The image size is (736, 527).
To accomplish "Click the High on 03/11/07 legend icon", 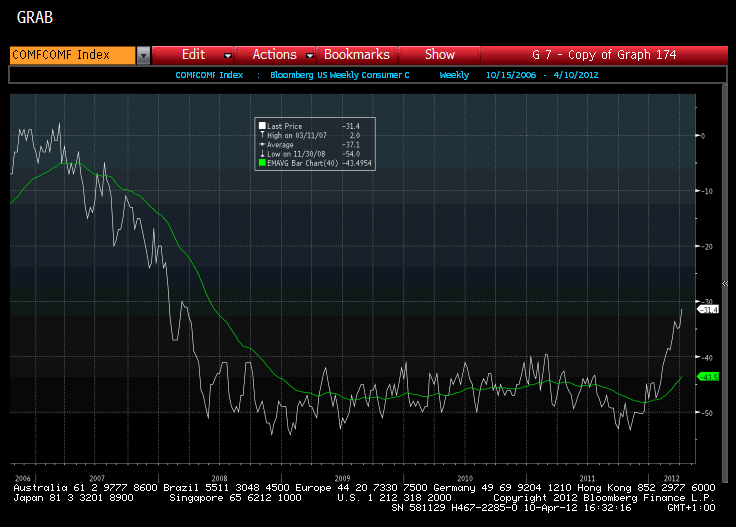I will point(262,135).
